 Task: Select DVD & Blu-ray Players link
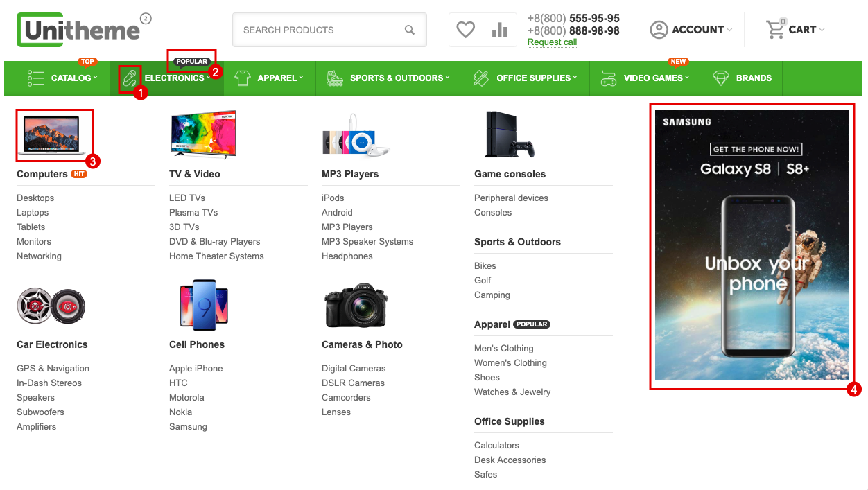point(215,242)
